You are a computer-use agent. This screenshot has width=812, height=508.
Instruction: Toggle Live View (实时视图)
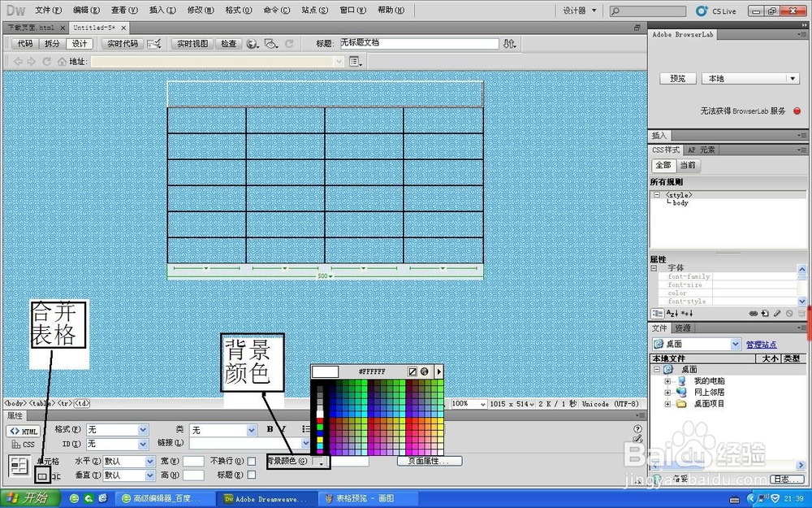click(192, 44)
